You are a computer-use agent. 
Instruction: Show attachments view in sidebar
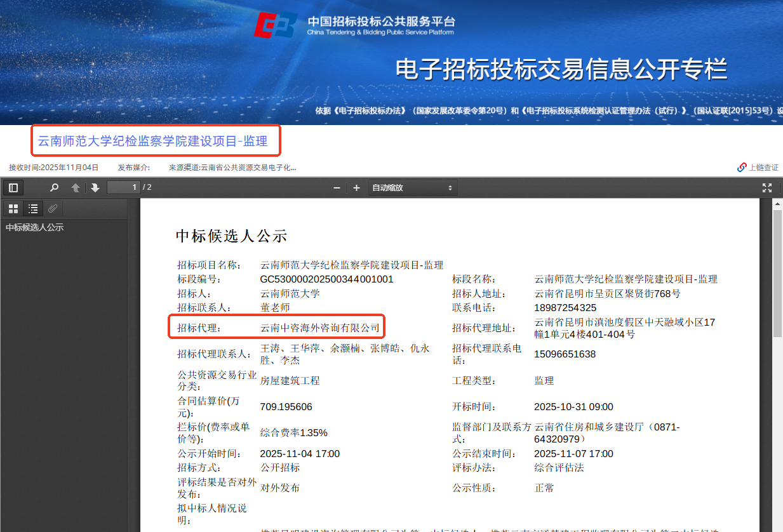click(53, 208)
